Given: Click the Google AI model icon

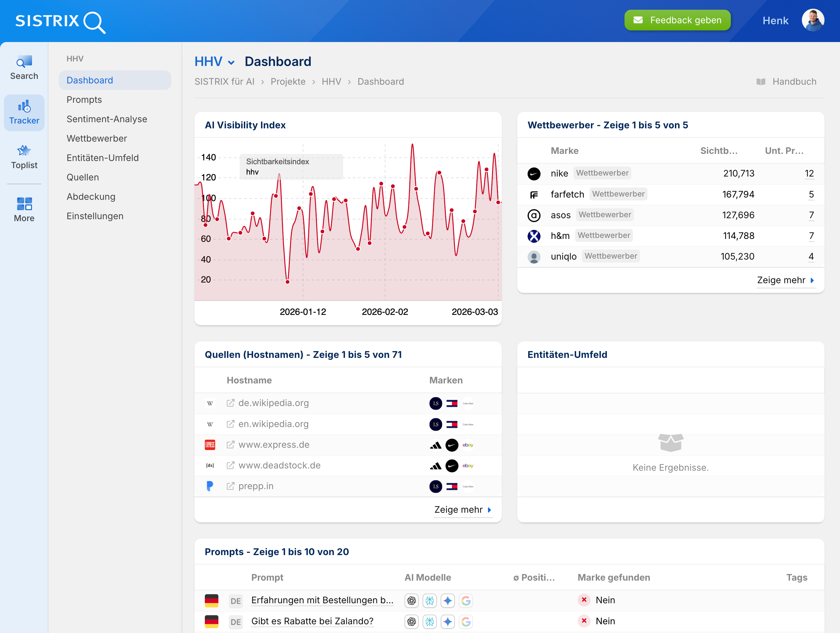Looking at the screenshot, I should click(x=466, y=601).
